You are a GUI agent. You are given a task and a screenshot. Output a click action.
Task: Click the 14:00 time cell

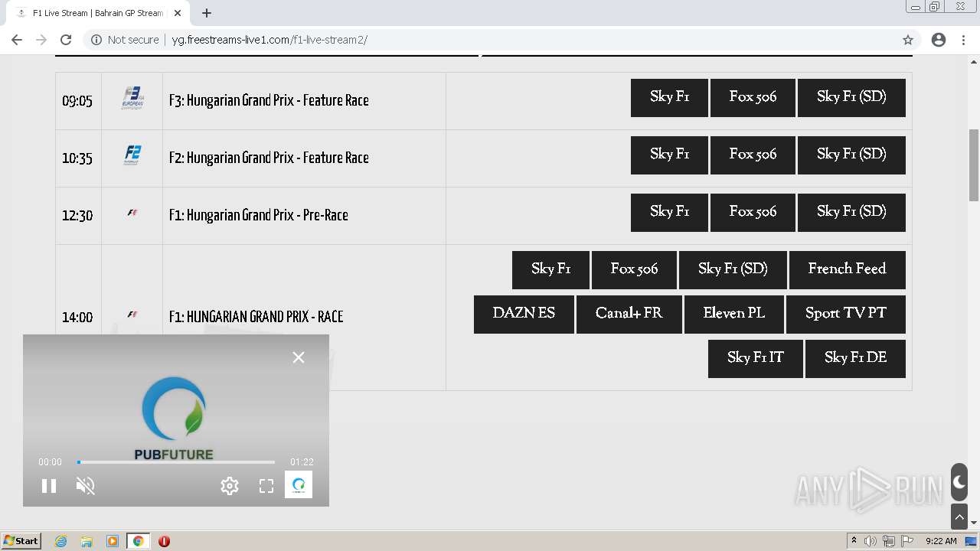point(77,318)
